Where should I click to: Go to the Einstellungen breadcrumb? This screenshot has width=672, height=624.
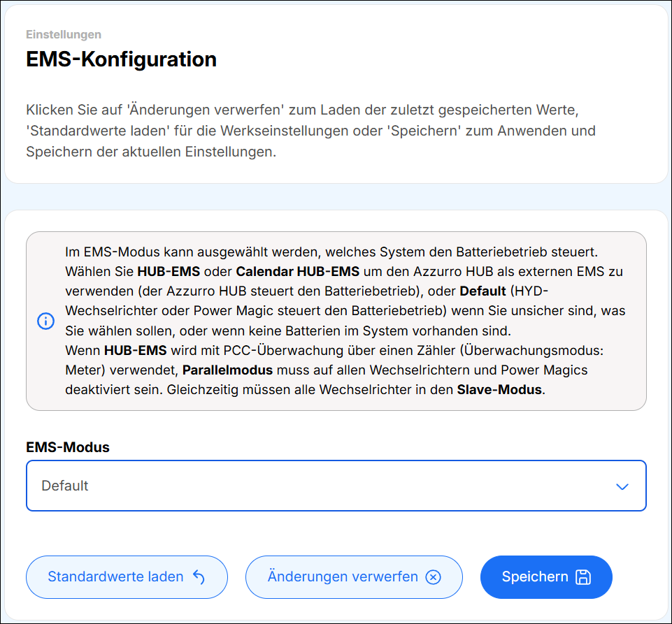pos(64,34)
